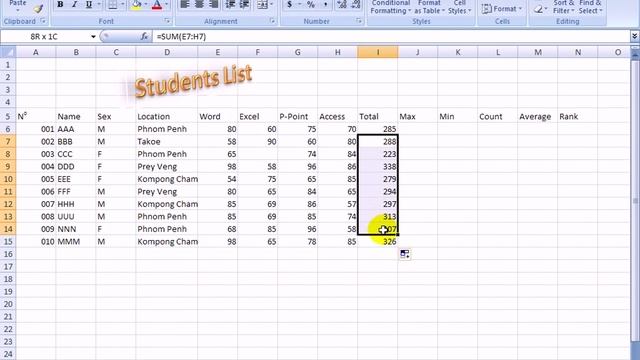Apply Comma Style
This screenshot has height=360, width=640.
point(325,4)
